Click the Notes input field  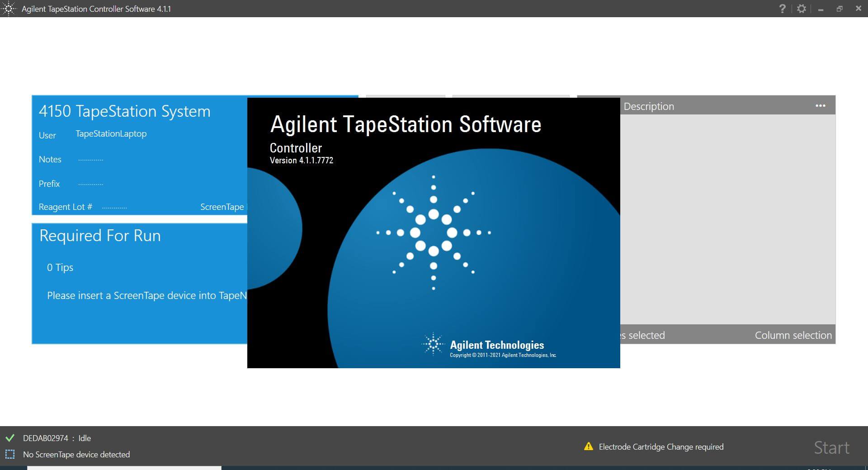pos(91,160)
